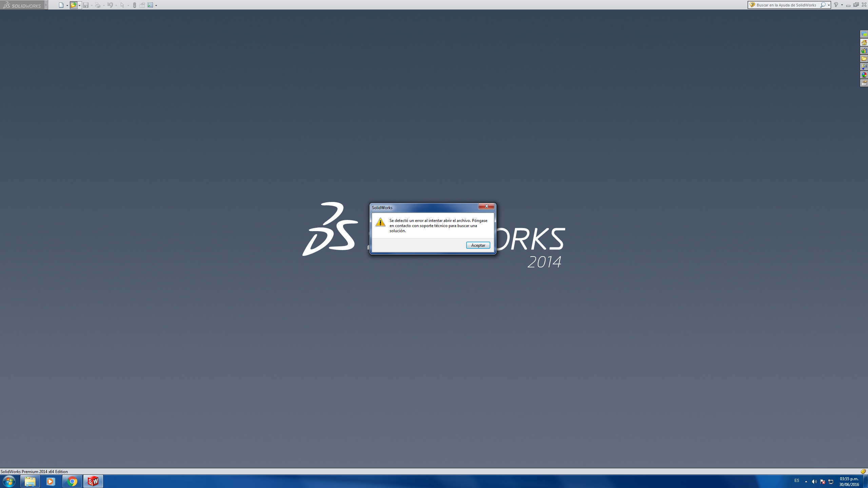This screenshot has height=488, width=868.
Task: Expand the menu flyout arrow beside the logo
Action: (x=46, y=5)
